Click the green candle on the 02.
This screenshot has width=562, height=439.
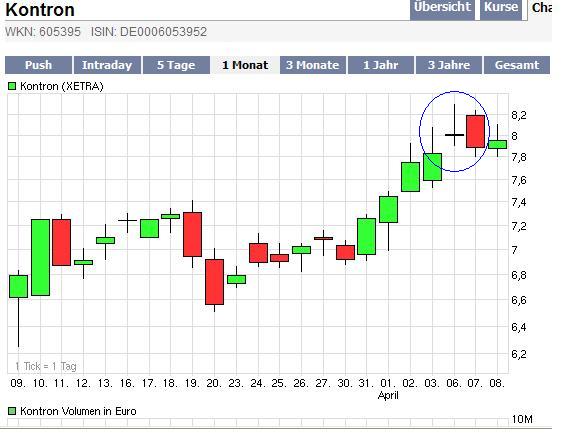pos(410,177)
